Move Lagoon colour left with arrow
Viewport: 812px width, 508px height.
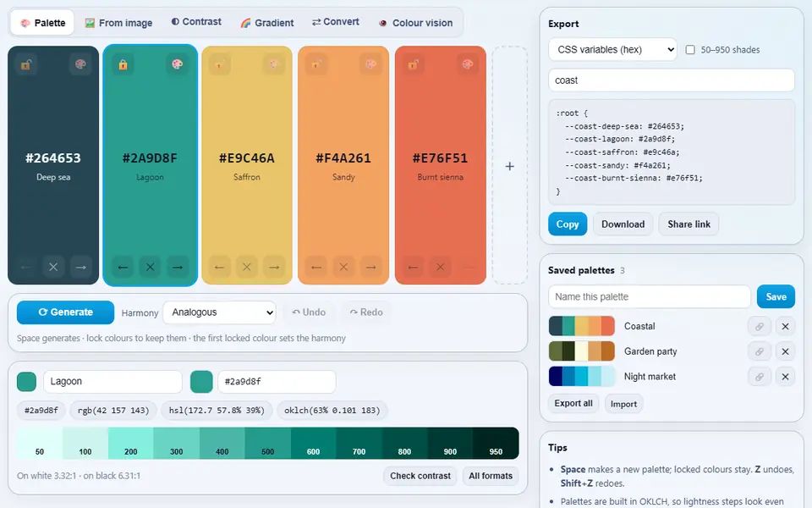pyautogui.click(x=123, y=267)
